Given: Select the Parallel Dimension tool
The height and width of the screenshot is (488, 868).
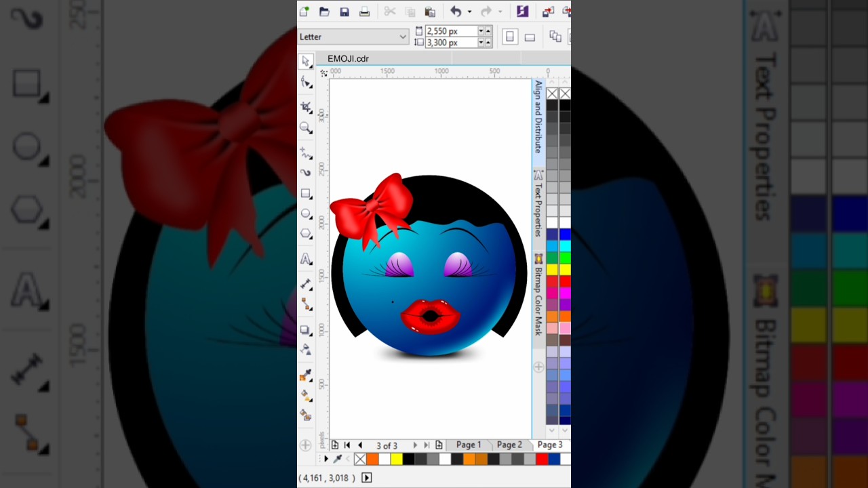Looking at the screenshot, I should [306, 284].
